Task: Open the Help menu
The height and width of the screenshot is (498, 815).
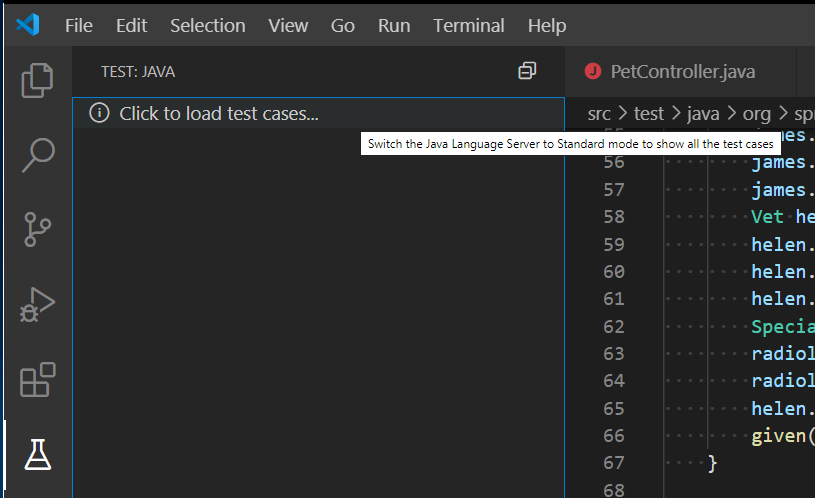Action: pyautogui.click(x=547, y=25)
